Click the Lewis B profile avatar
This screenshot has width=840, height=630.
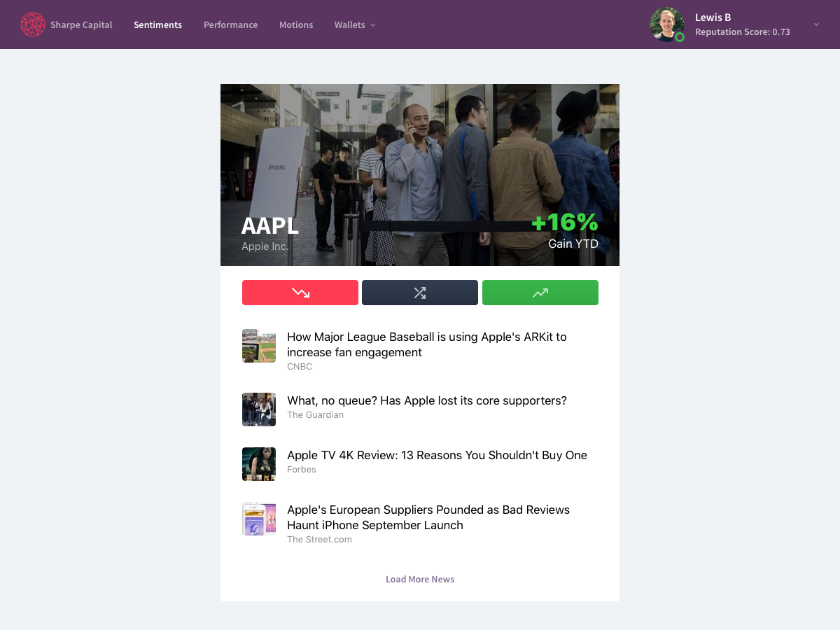pos(666,24)
